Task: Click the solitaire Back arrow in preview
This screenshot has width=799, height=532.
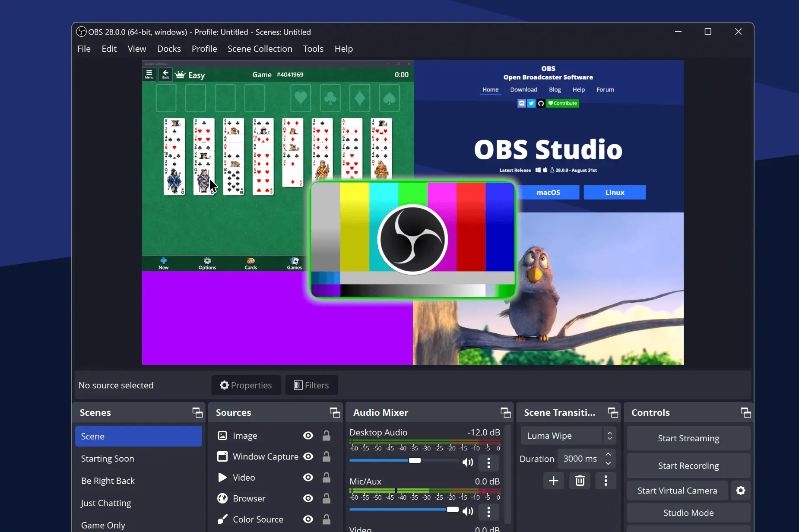Action: tap(165, 74)
